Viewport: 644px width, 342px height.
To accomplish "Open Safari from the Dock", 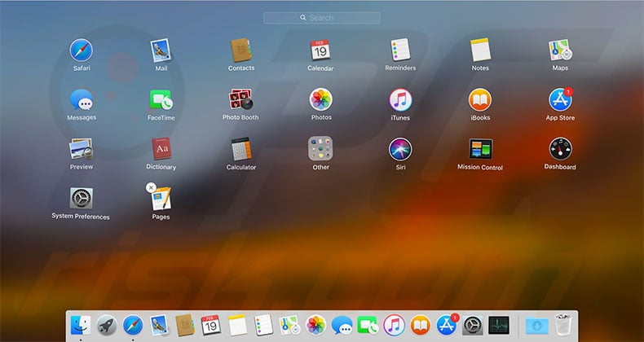I will (133, 325).
